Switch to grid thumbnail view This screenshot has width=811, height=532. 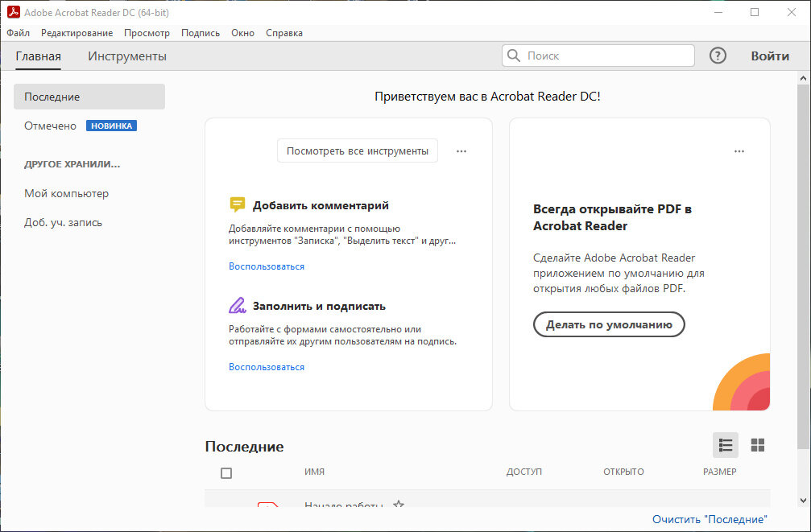[758, 445]
